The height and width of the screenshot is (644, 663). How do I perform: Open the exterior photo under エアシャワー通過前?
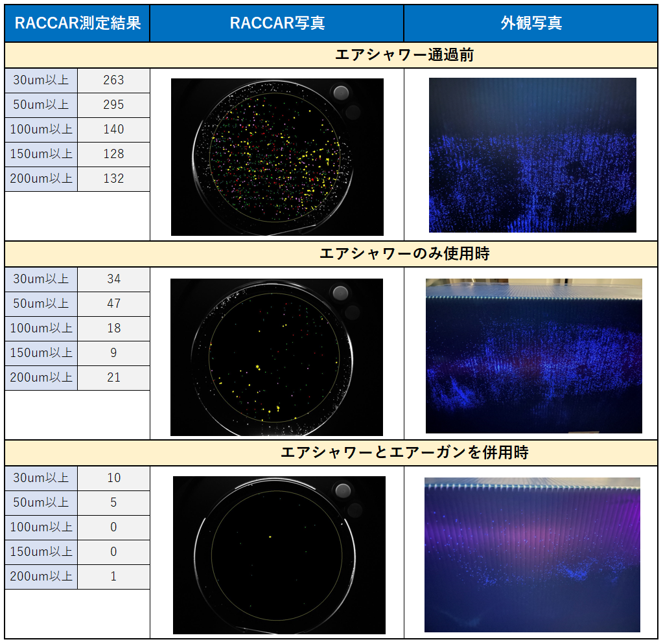pyautogui.click(x=532, y=155)
